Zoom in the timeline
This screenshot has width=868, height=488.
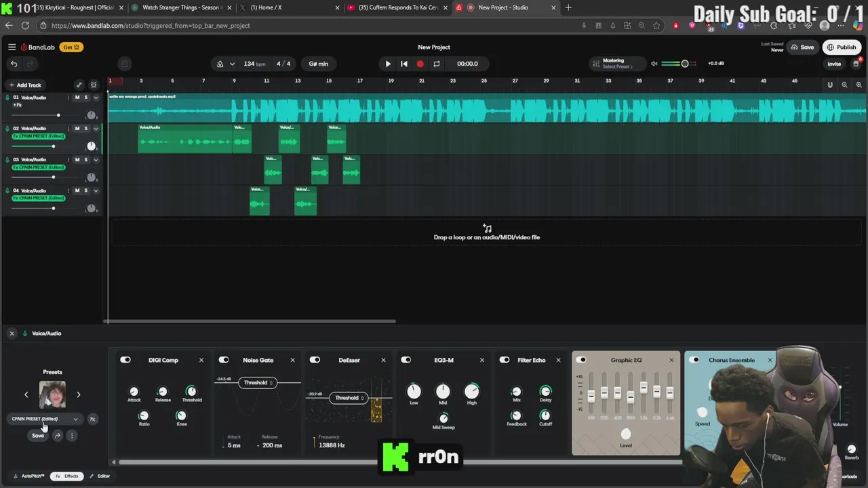click(x=859, y=85)
